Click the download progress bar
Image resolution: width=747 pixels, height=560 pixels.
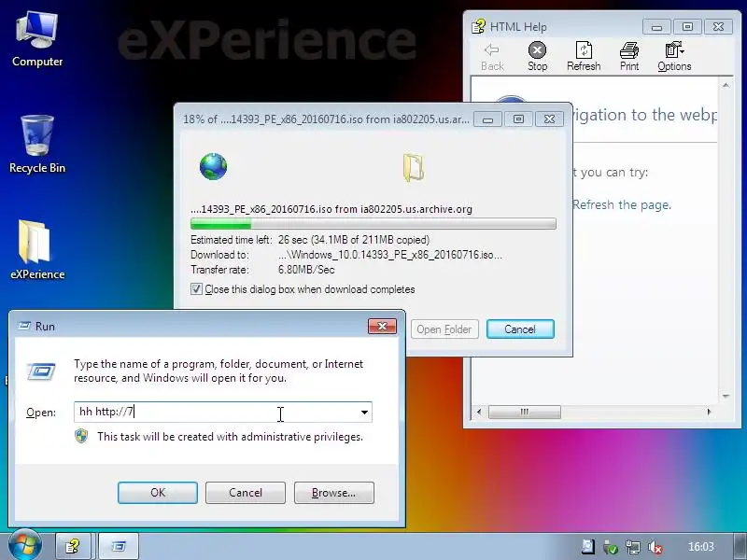[373, 224]
